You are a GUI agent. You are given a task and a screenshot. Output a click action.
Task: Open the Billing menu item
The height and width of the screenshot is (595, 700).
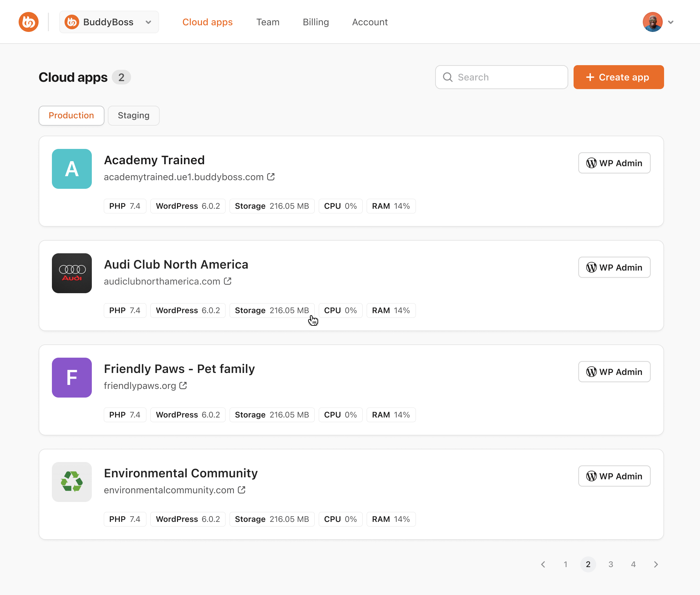pyautogui.click(x=316, y=22)
